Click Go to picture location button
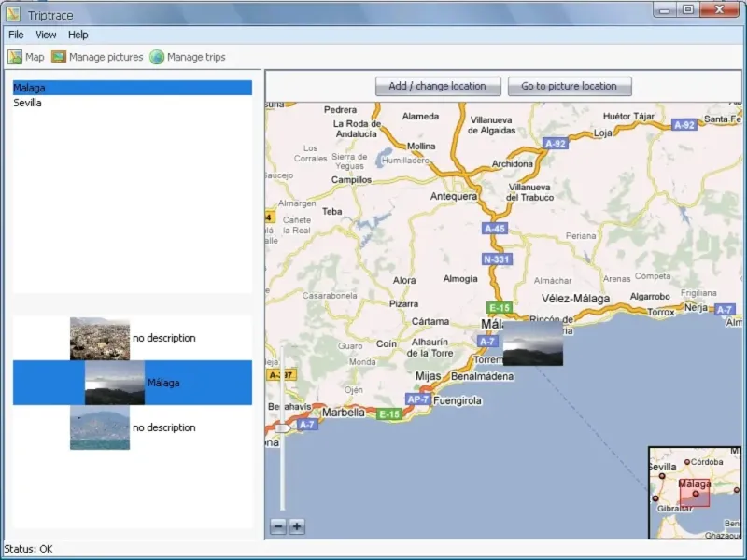This screenshot has width=747, height=560. click(x=570, y=86)
